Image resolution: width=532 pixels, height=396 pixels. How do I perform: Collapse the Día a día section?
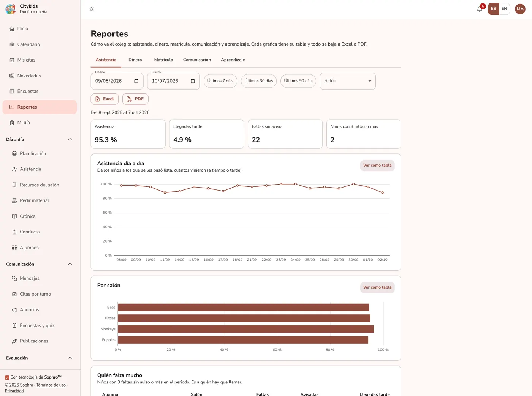point(70,139)
